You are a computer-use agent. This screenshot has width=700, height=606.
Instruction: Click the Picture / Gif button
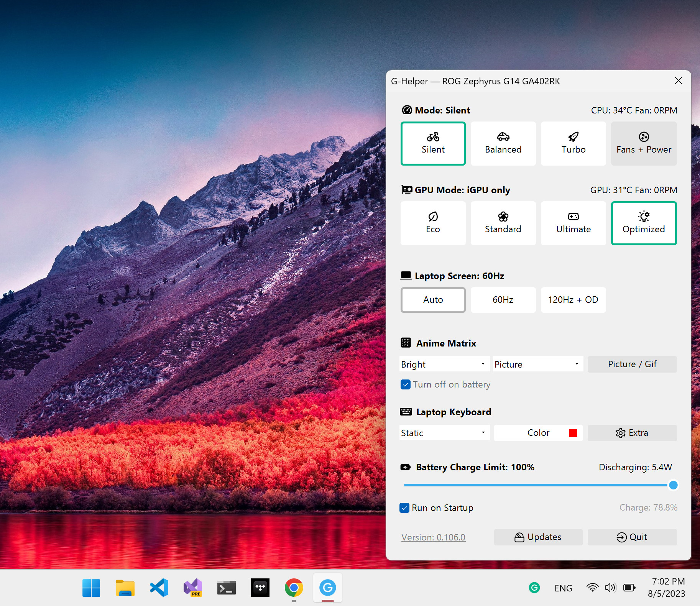pos(632,364)
